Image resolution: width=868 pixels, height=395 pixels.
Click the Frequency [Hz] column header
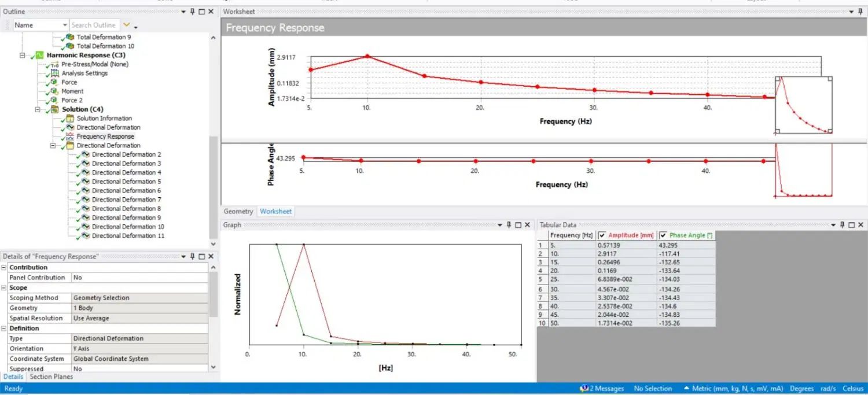pos(572,235)
